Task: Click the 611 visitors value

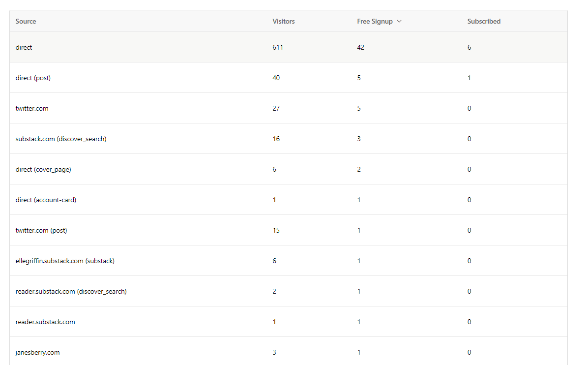Action: pyautogui.click(x=278, y=48)
